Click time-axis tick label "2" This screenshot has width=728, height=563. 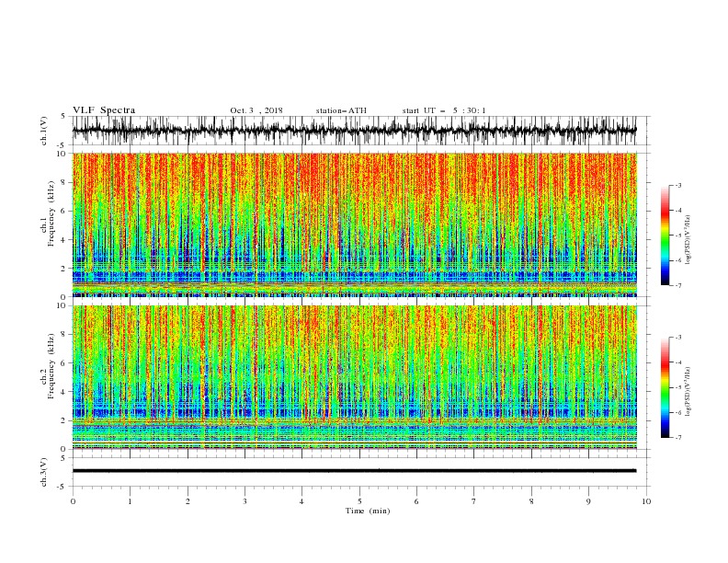pos(188,501)
